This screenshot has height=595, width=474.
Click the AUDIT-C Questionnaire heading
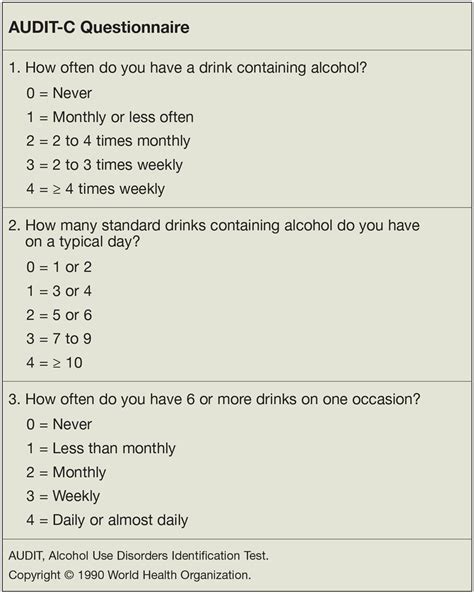coord(99,27)
